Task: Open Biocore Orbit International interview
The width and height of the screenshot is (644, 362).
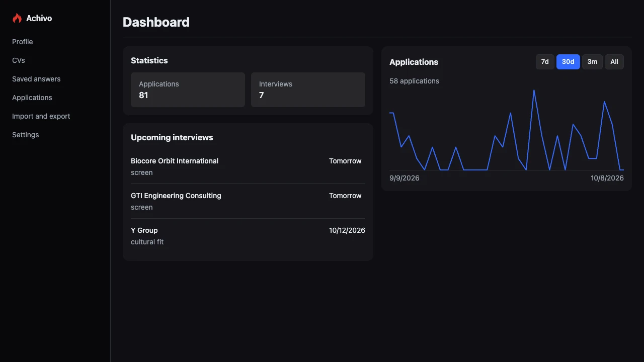Action: point(248,166)
